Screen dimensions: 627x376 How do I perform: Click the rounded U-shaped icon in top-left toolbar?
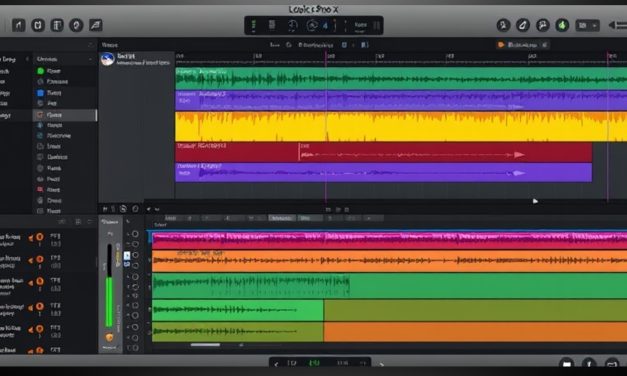coord(38,25)
